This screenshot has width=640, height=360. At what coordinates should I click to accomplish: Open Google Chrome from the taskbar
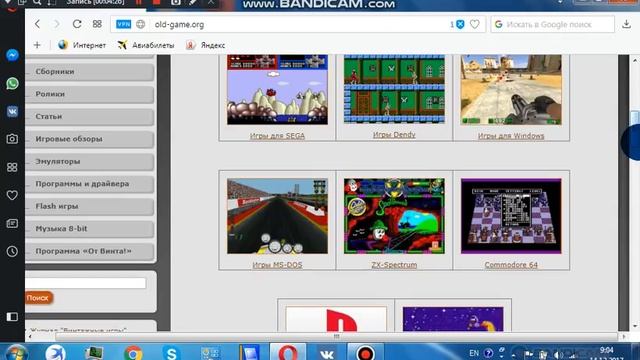pyautogui.click(x=133, y=353)
